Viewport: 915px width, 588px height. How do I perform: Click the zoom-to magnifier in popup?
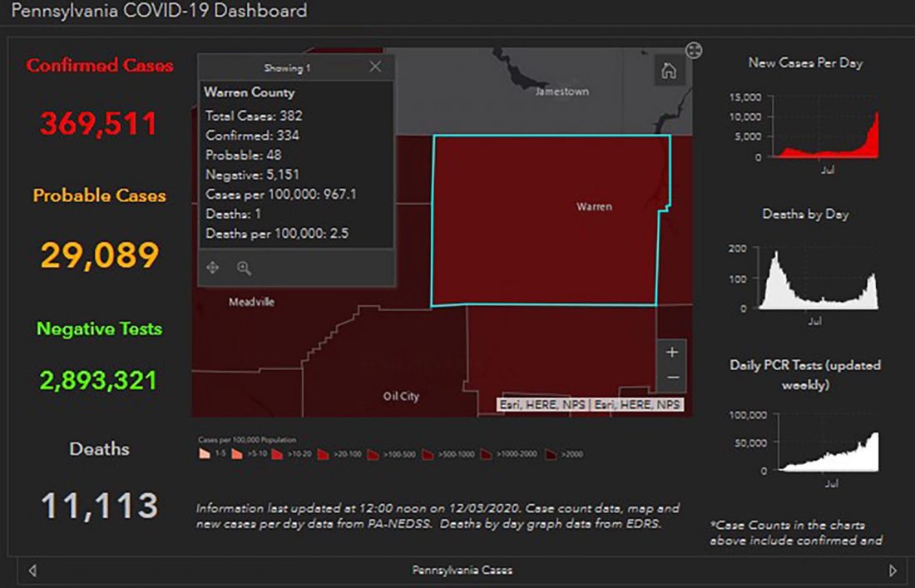point(244,268)
